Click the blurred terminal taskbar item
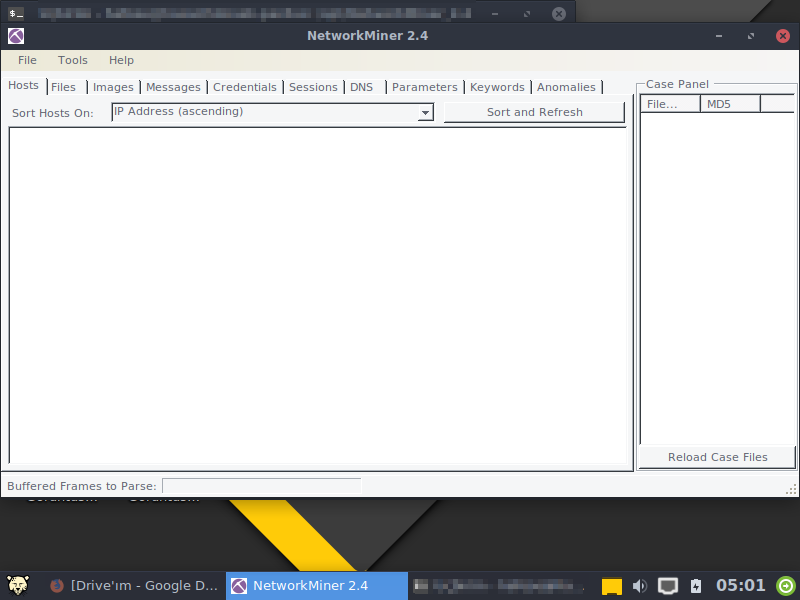 (x=498, y=586)
